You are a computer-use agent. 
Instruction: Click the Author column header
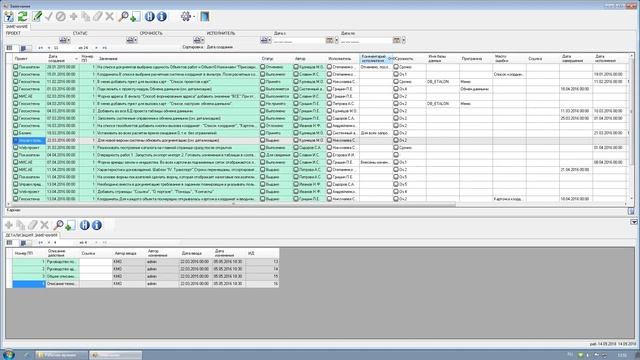309,59
